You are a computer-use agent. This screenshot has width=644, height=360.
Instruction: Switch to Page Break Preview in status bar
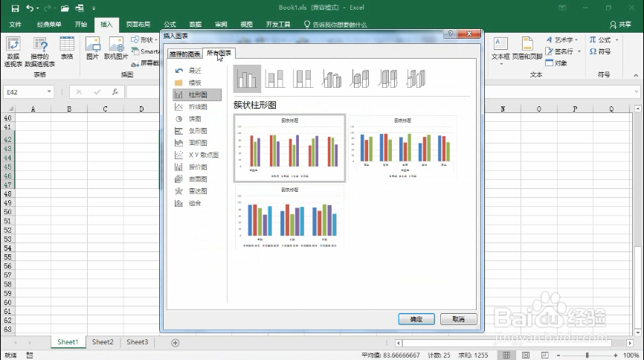(x=544, y=355)
